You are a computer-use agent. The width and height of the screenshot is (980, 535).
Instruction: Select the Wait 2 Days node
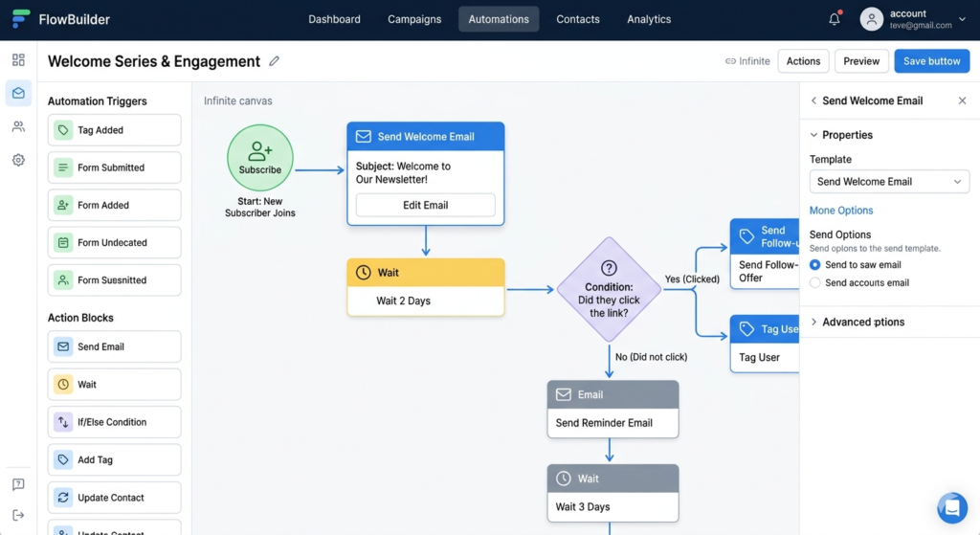[x=425, y=287]
